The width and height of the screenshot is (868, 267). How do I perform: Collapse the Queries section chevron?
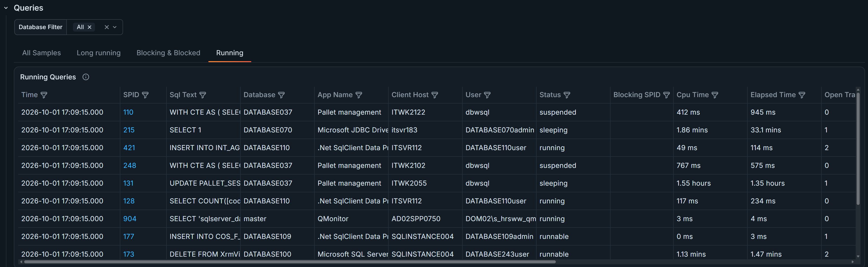coord(6,8)
